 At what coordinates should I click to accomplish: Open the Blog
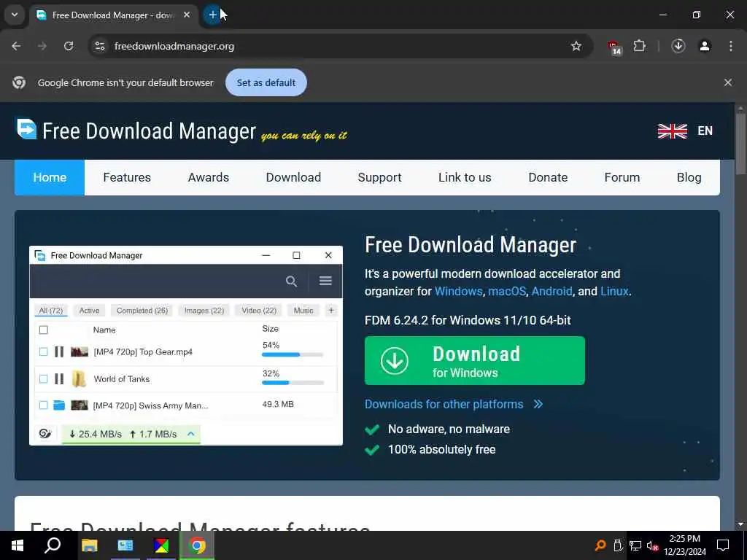689,178
